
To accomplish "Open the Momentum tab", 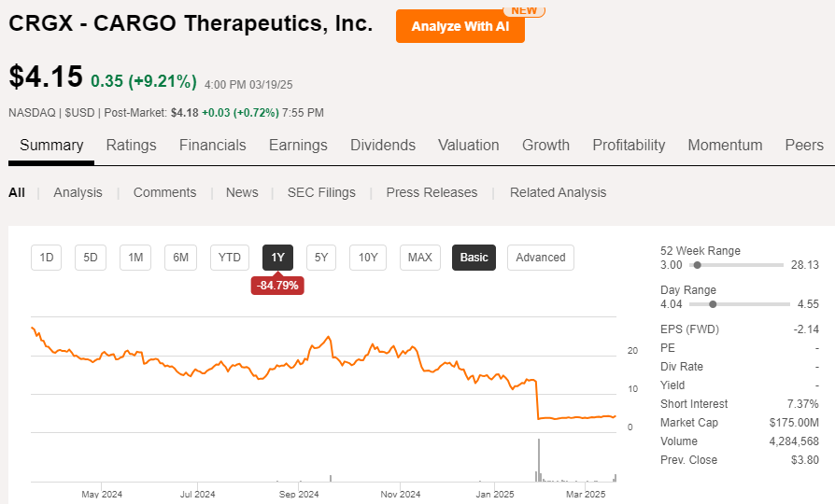I will click(725, 145).
